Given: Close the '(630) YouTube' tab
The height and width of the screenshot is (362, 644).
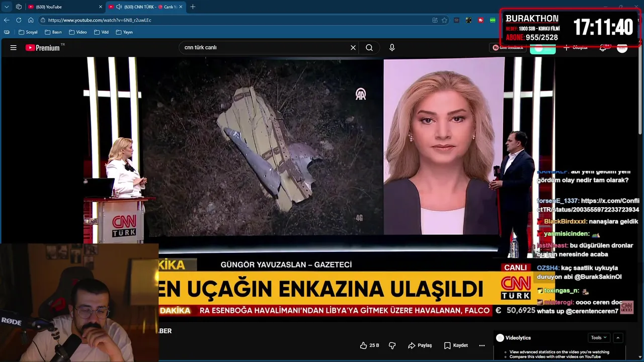Looking at the screenshot, I should pyautogui.click(x=100, y=7).
